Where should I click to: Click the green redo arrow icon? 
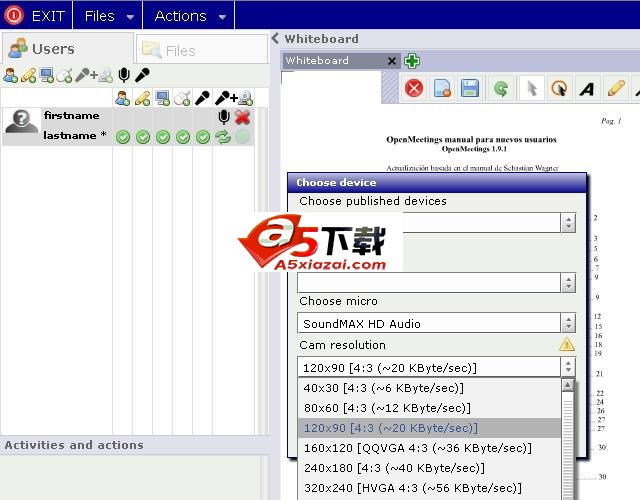point(500,89)
